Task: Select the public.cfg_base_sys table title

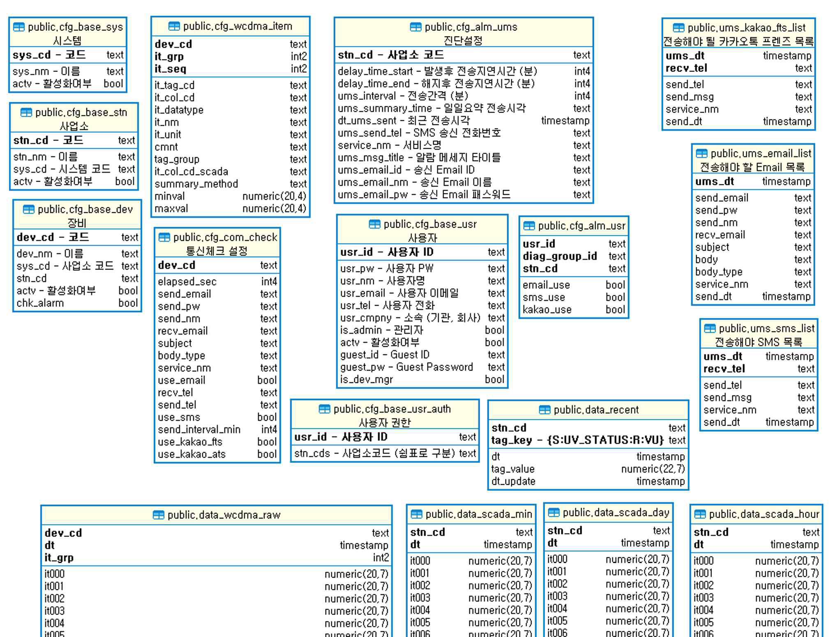Action: (76, 27)
